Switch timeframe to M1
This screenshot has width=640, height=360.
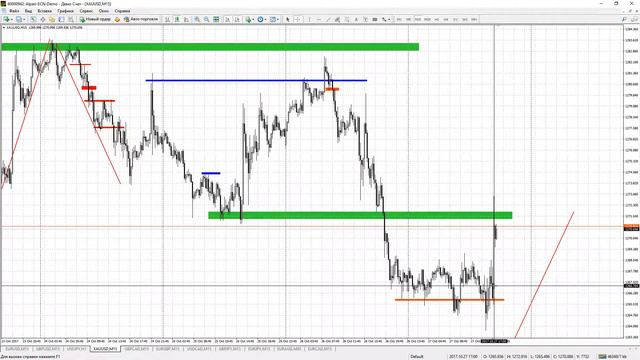click(x=399, y=19)
